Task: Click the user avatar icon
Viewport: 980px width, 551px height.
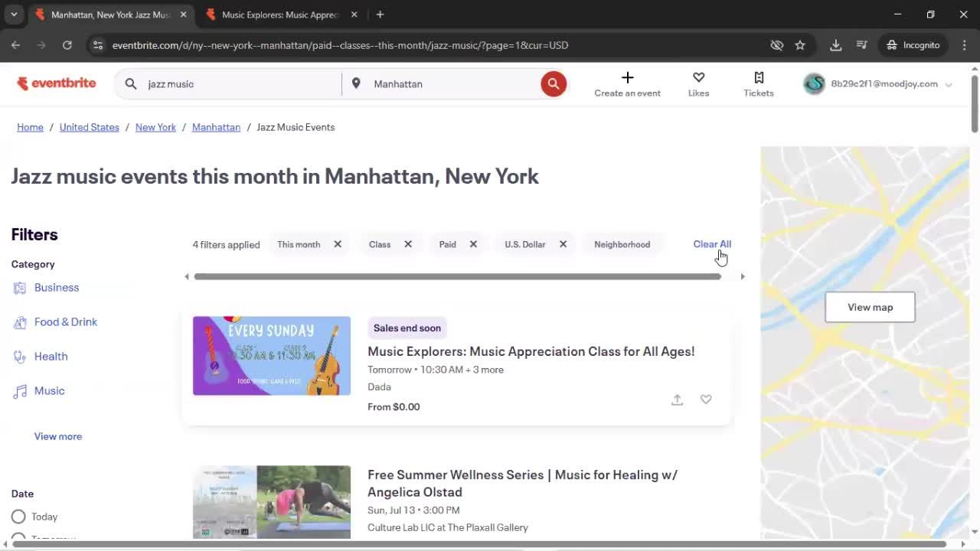Action: 814,84
